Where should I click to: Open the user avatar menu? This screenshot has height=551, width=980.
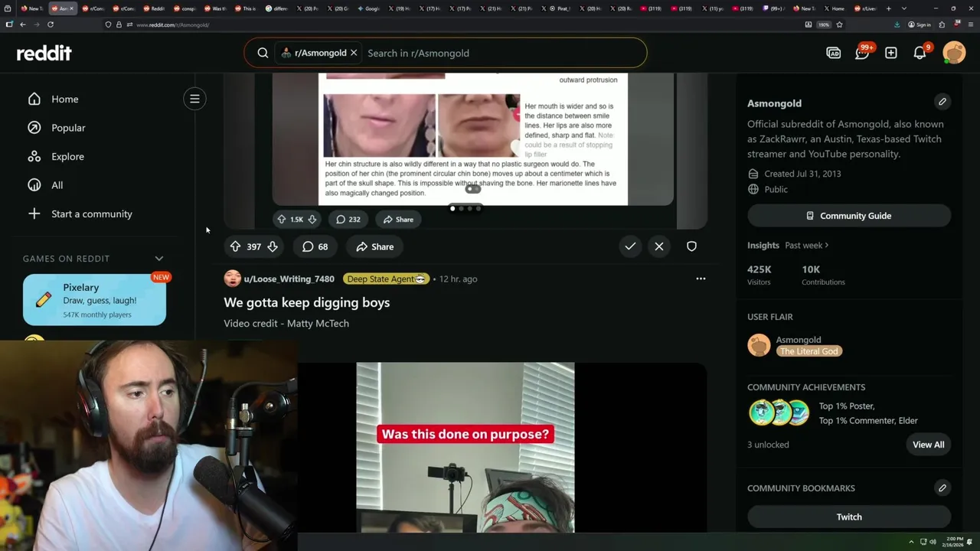(x=954, y=53)
